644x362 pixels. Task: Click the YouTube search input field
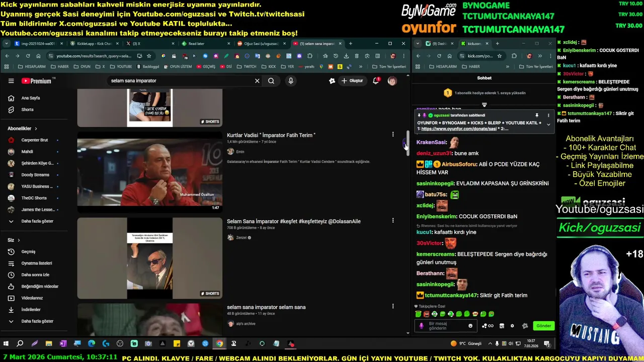181,81
